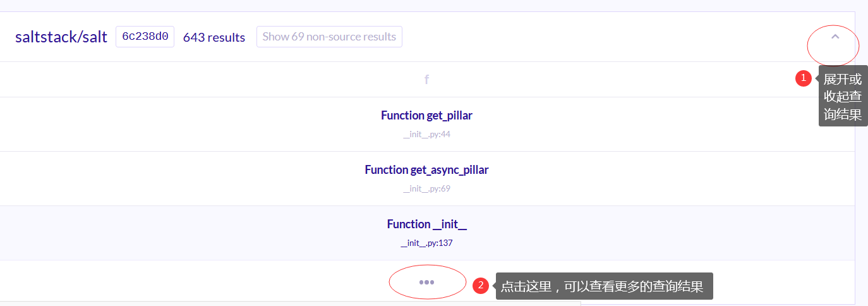Click the 展开或收起查询结果 tooltip
868x306 pixels.
pos(843,97)
